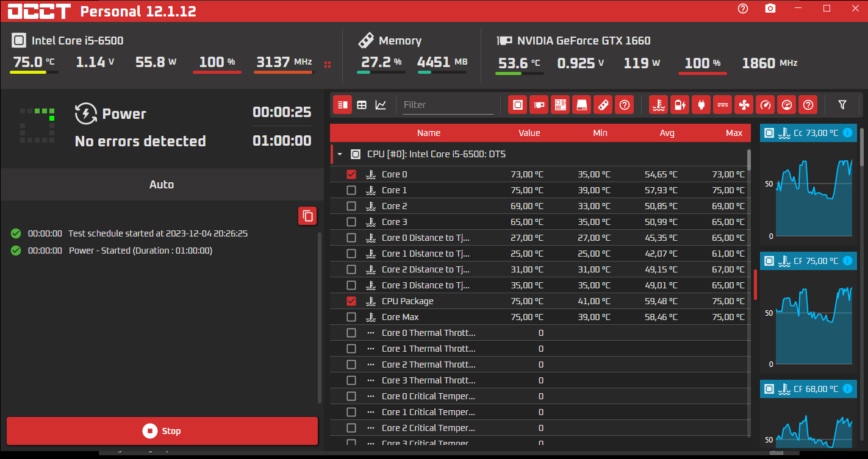Toggle the memory RAM sensor filter icon
Image resolution: width=868 pixels, height=459 pixels.
(603, 105)
